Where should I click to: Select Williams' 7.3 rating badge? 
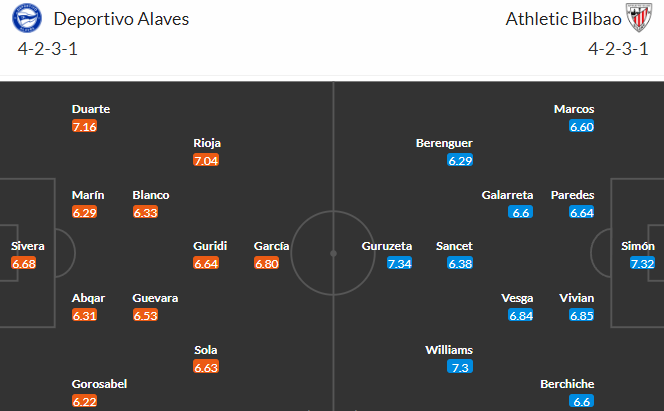click(460, 367)
